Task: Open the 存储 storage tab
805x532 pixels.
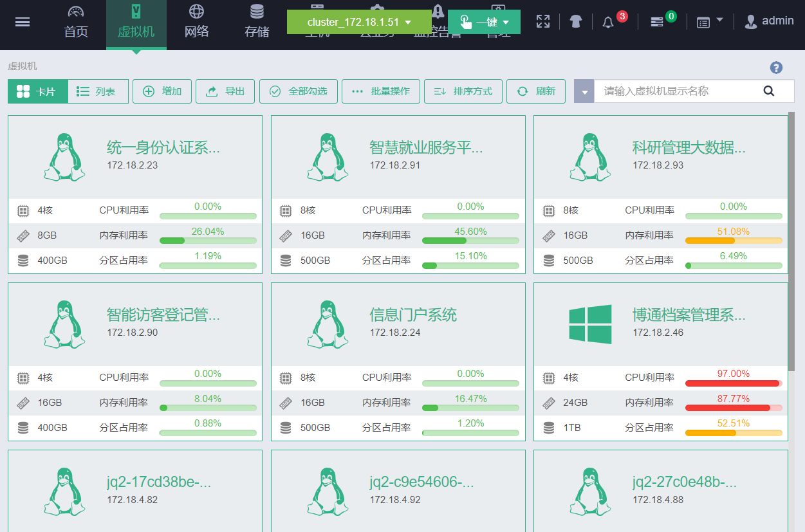Action: click(257, 23)
